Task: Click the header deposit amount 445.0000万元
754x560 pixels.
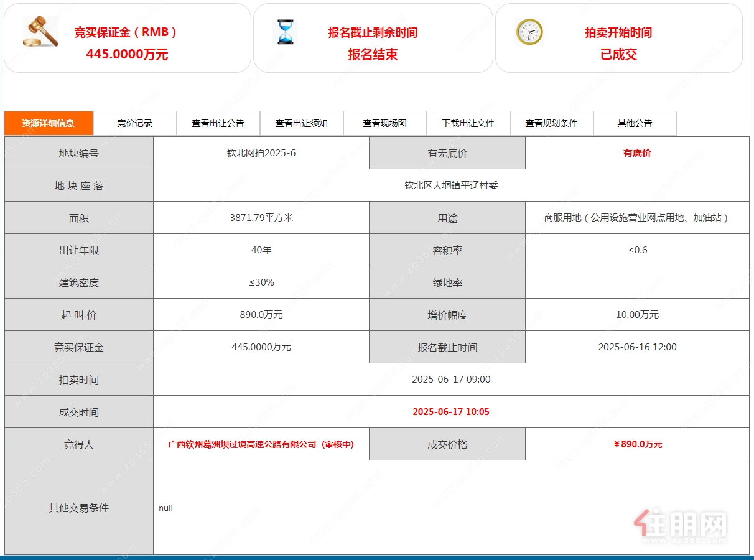Action: pos(127,54)
